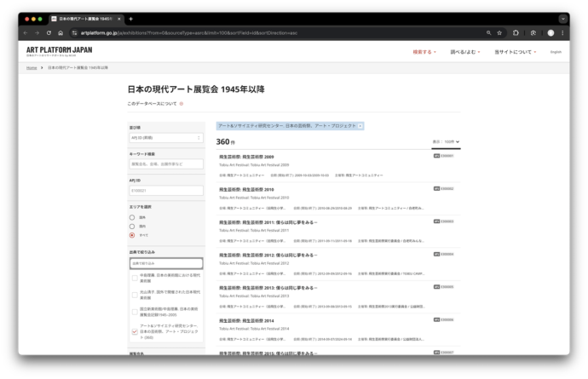Open the 当サイトについて menu
The width and height of the screenshot is (588, 379).
(515, 52)
